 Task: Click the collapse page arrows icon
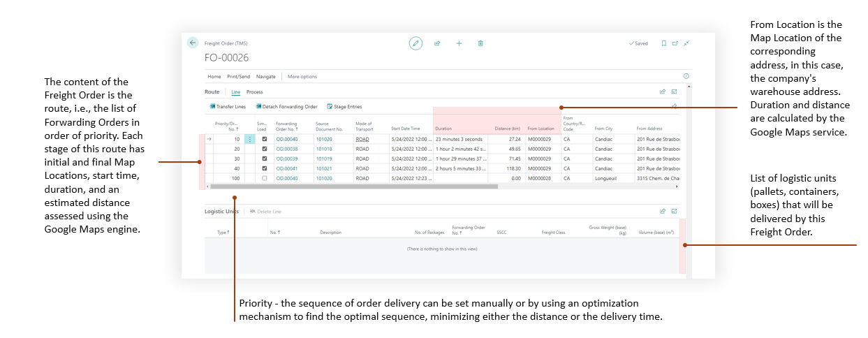(686, 43)
